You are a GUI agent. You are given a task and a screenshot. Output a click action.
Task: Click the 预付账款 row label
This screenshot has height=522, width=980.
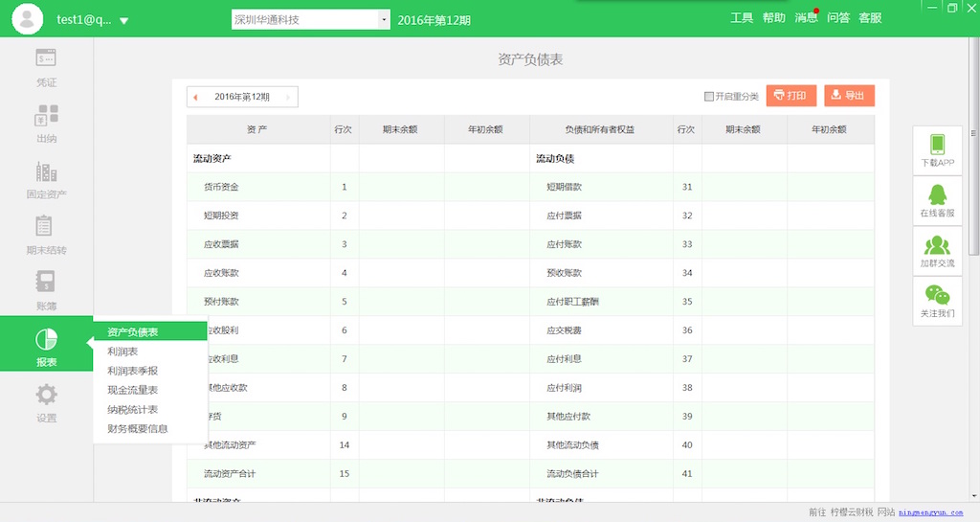click(x=221, y=302)
